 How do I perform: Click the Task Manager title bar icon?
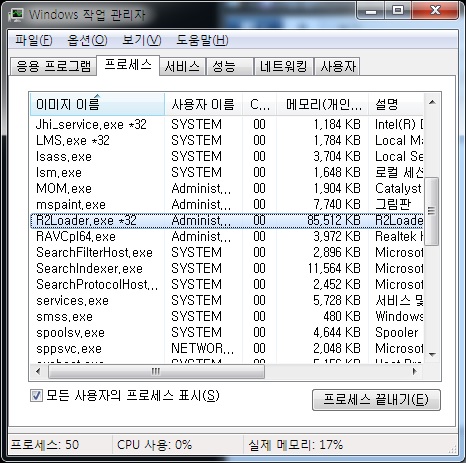click(x=15, y=15)
